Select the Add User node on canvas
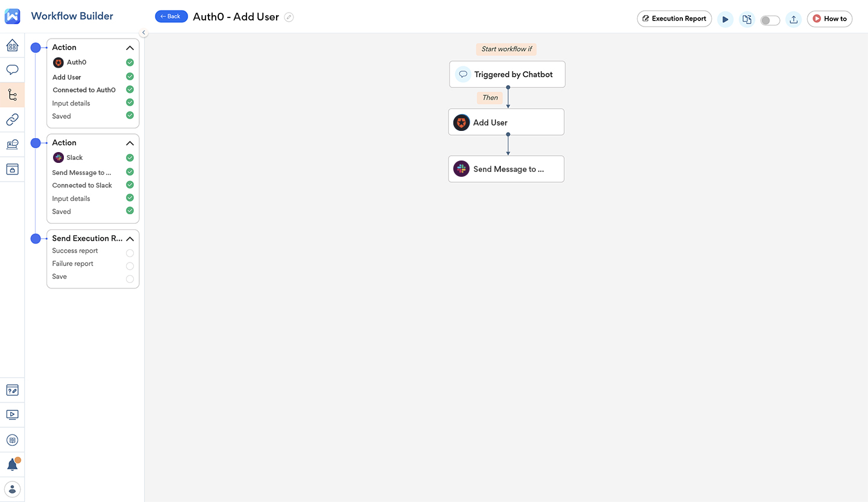Viewport: 868px width, 502px height. pyautogui.click(x=506, y=122)
